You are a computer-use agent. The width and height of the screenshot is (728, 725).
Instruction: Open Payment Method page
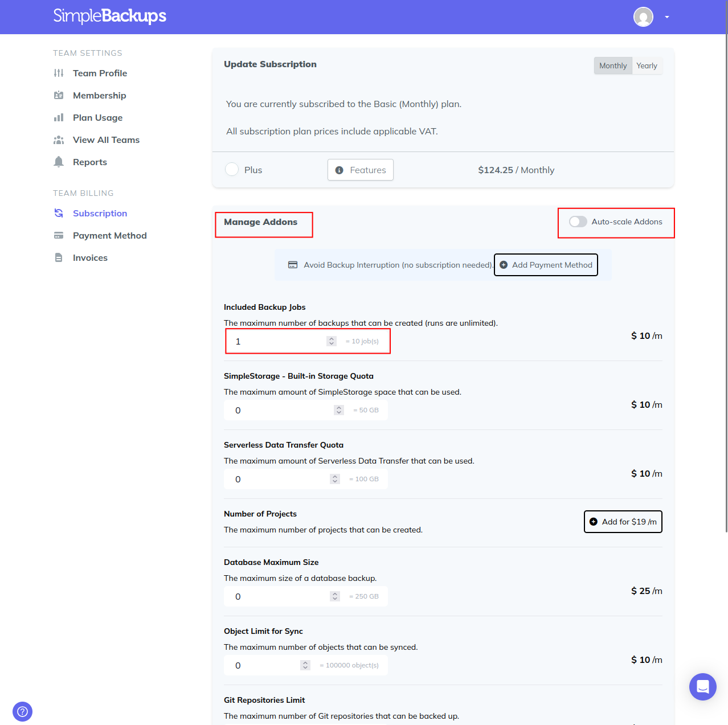109,235
